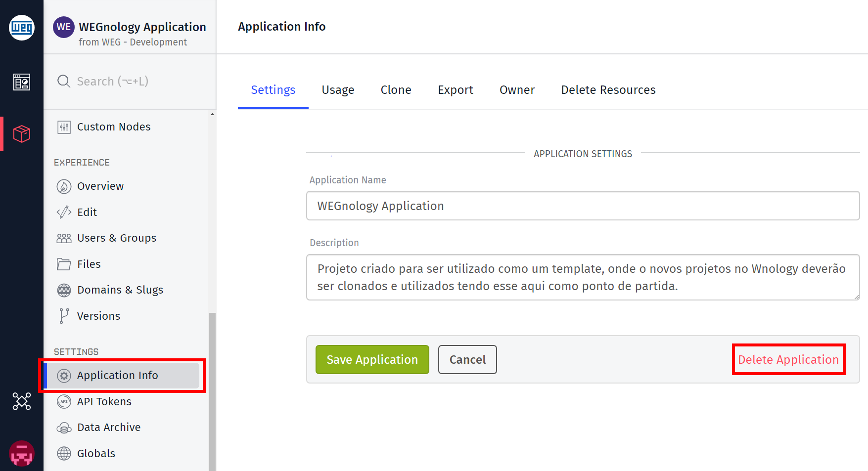Image resolution: width=868 pixels, height=471 pixels.
Task: Click sidebar scrollbar up arrow
Action: click(213, 114)
